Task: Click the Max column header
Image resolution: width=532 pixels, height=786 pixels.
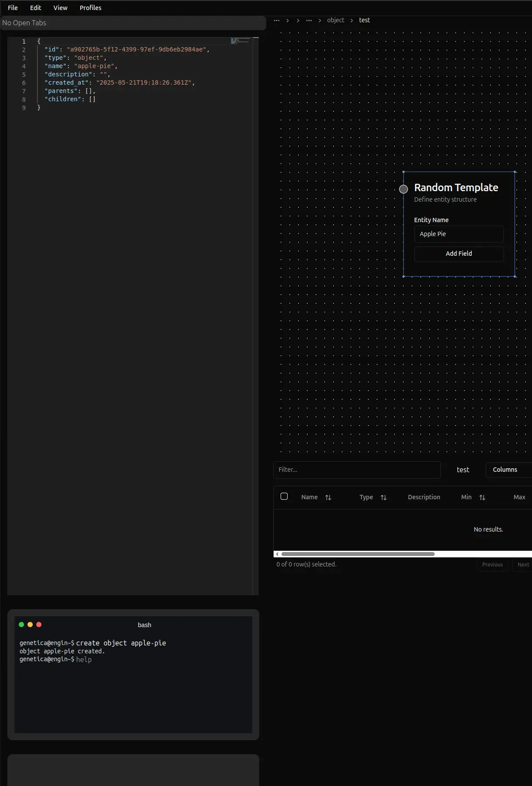Action: coord(519,497)
